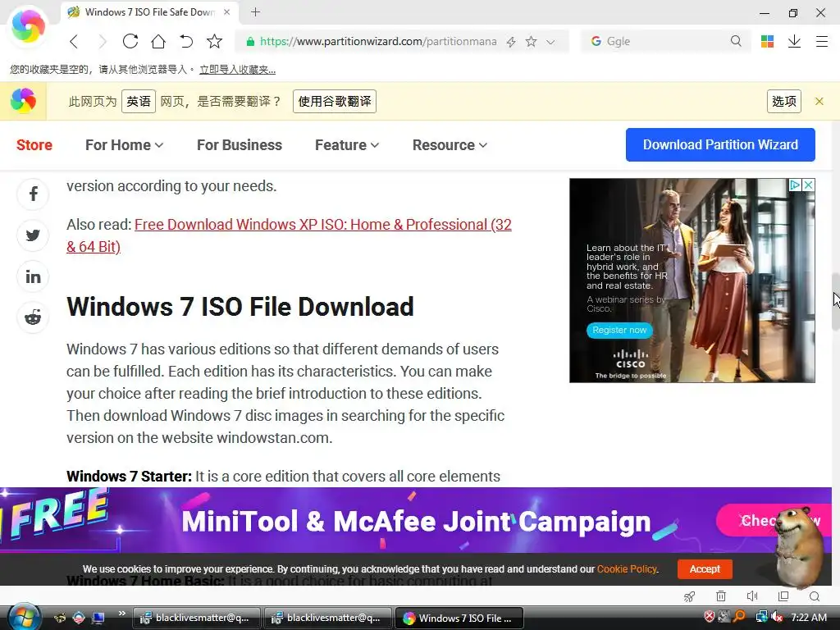840x630 pixels.
Task: Click the red shield security tray icon
Action: pyautogui.click(x=710, y=617)
